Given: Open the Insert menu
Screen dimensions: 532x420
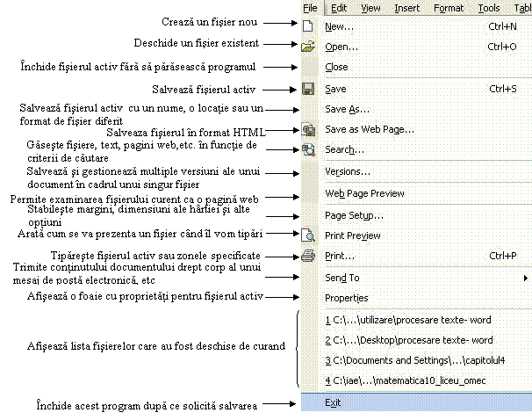Looking at the screenshot, I should coord(406,8).
